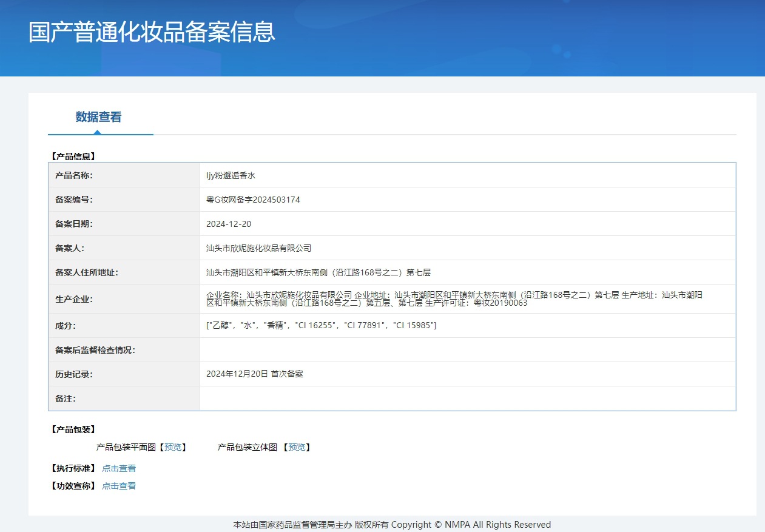Click 点击查看 next to 执行标准
The height and width of the screenshot is (532, 765).
pyautogui.click(x=119, y=468)
